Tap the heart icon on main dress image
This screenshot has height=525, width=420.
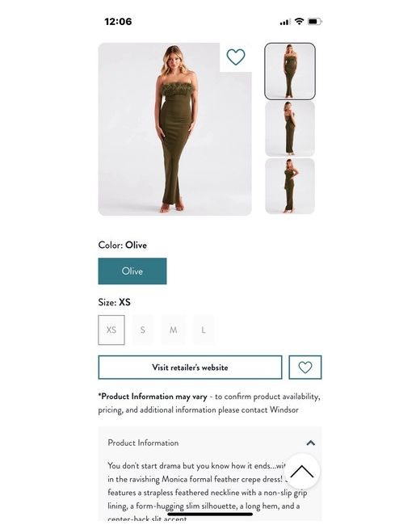point(236,57)
